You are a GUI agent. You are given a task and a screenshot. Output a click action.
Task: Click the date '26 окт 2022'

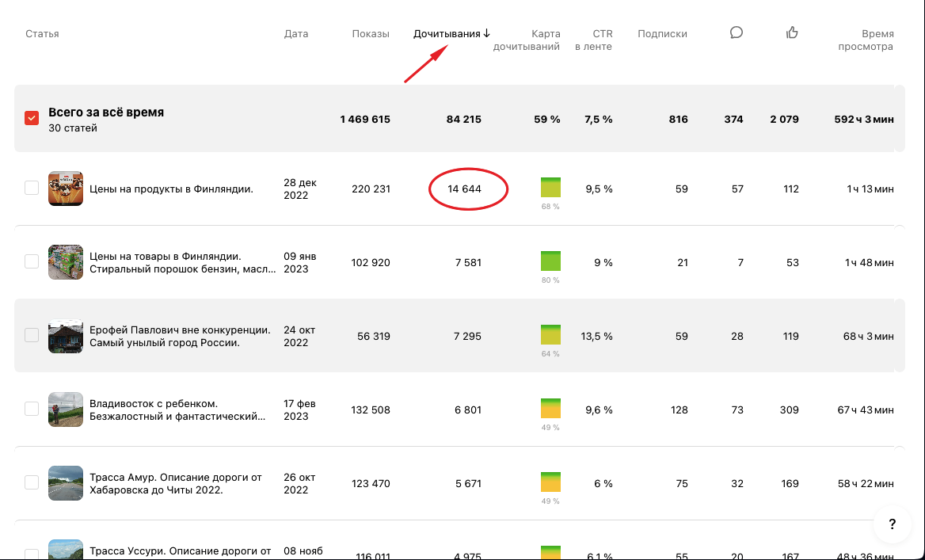pyautogui.click(x=299, y=483)
